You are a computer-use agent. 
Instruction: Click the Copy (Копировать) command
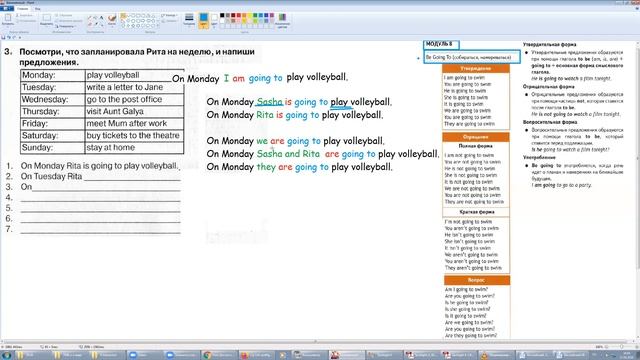pyautogui.click(x=26, y=21)
